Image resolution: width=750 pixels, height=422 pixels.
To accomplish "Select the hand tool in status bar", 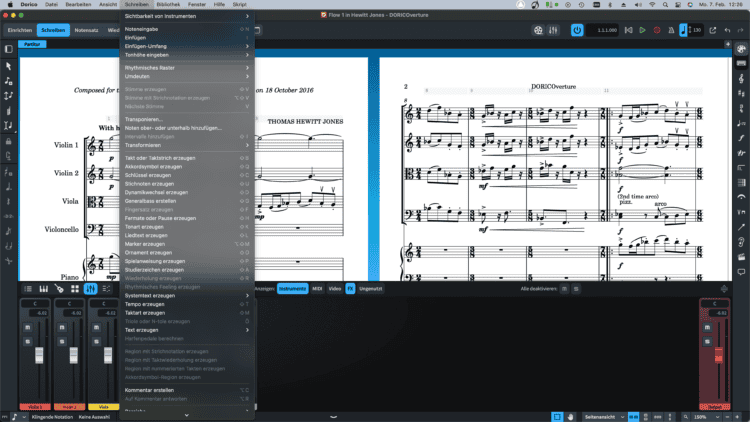I will click(570, 417).
